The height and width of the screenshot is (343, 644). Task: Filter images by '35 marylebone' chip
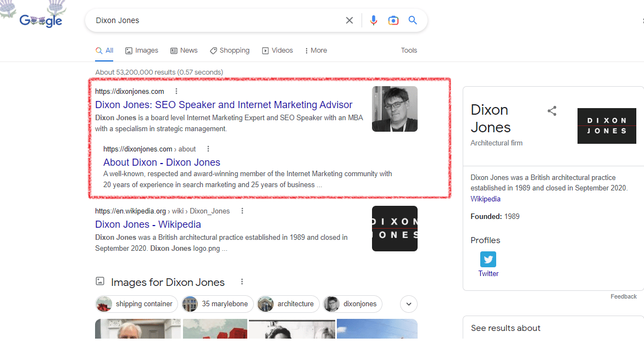(x=218, y=304)
